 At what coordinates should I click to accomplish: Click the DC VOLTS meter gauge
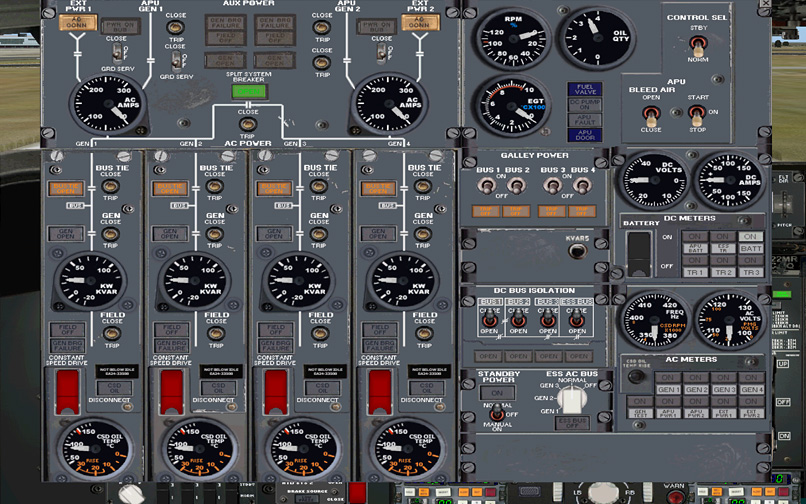click(x=655, y=182)
